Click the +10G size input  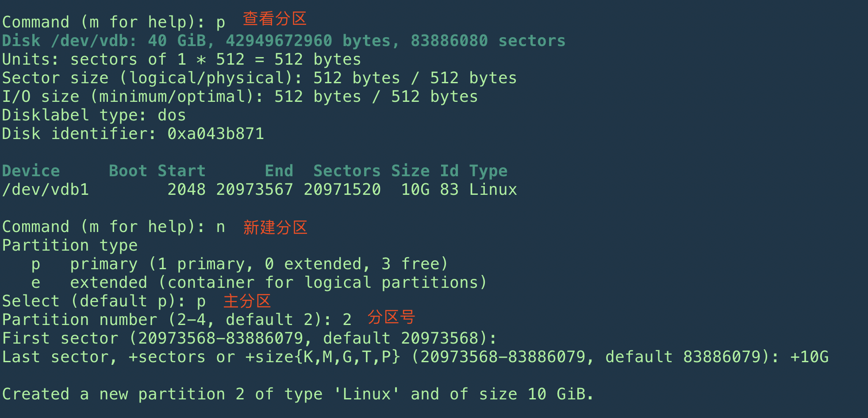[x=809, y=357]
